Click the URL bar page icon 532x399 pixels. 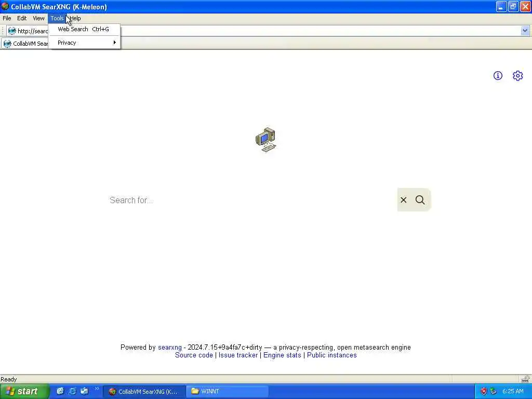12,31
